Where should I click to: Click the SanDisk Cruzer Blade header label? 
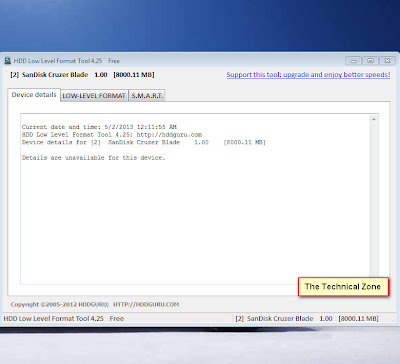[82, 75]
